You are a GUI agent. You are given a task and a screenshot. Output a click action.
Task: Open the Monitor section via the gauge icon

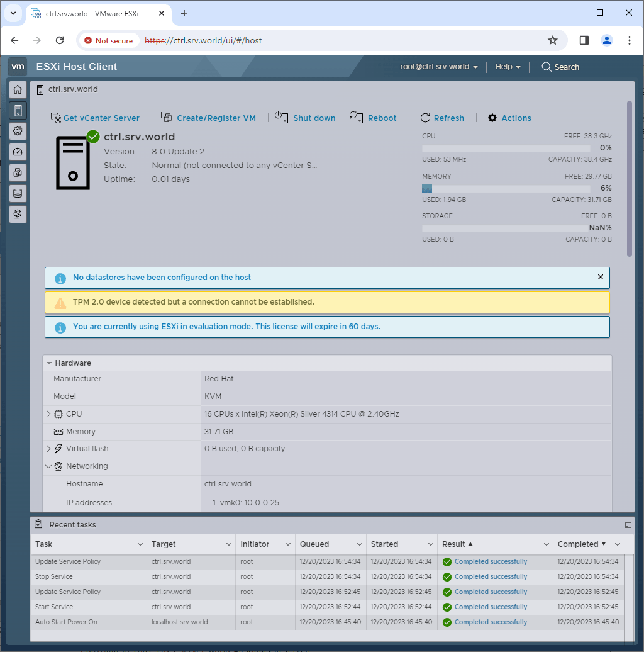pyautogui.click(x=18, y=152)
